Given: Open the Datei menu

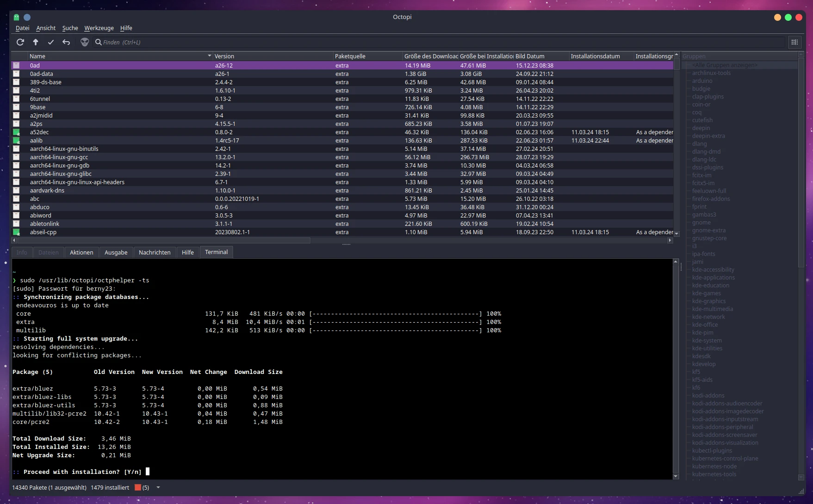Looking at the screenshot, I should click(x=22, y=28).
